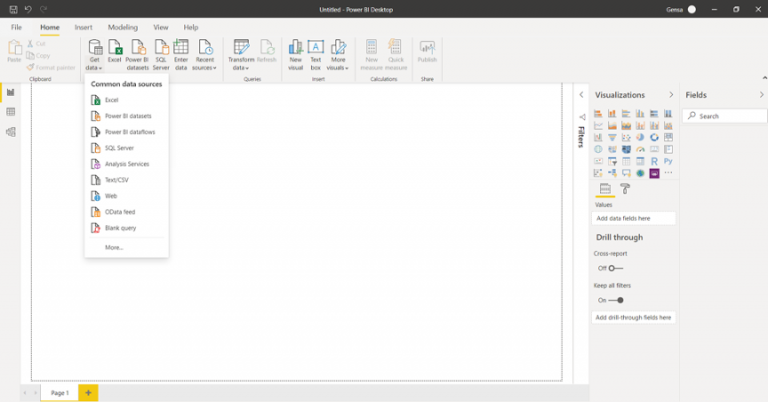Select the Stacked column chart visual
Image resolution: width=768 pixels, height=402 pixels.
tap(612, 114)
